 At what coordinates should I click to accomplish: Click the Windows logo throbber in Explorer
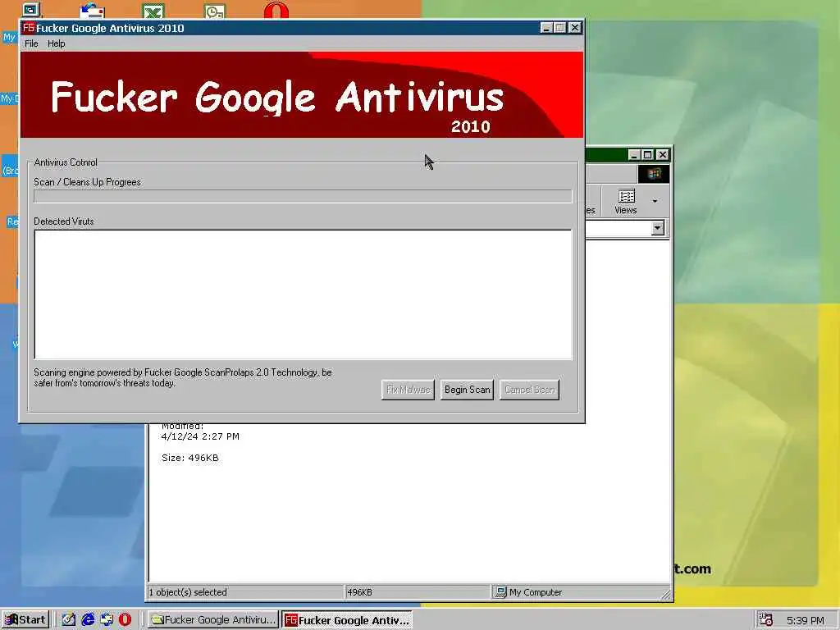point(654,174)
